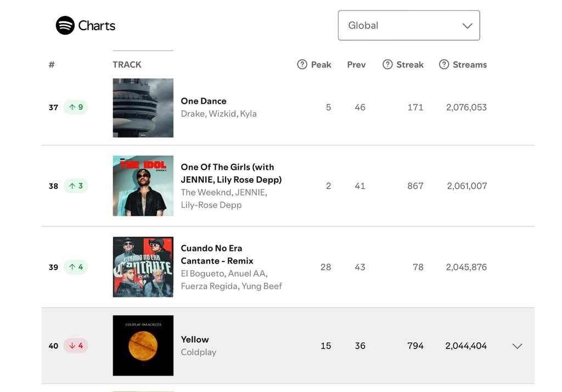This screenshot has width=562, height=392.
Task: Click the Yellow track title
Action: [x=195, y=339]
